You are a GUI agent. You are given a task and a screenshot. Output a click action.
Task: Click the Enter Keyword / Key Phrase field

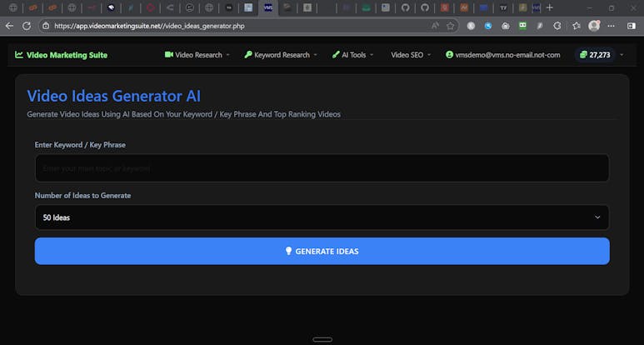click(322, 168)
